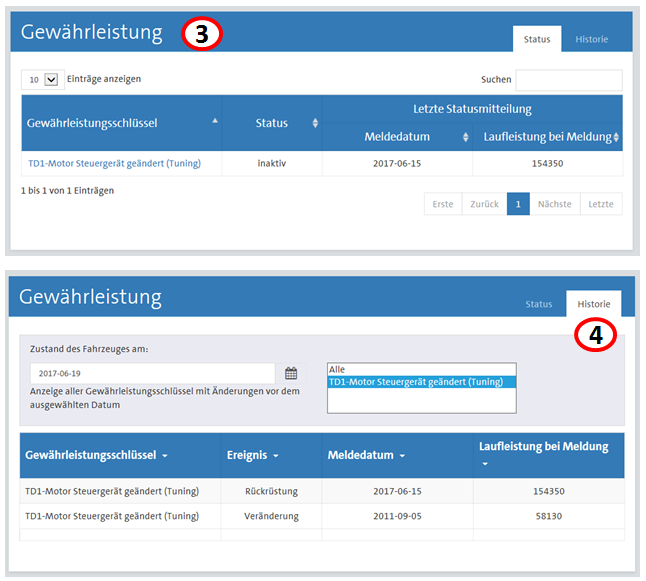Viewport: 646px width, 581px height.
Task: Sort top table by Meldedatum arrows
Action: point(464,136)
